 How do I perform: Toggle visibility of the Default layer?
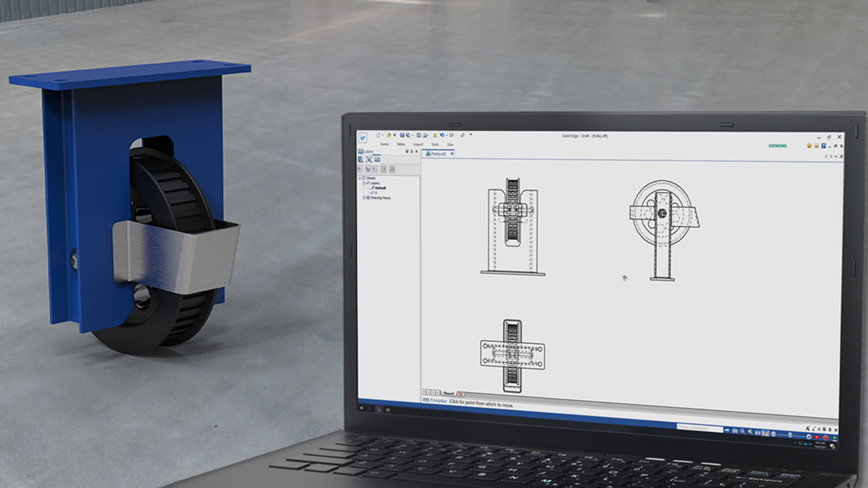(373, 188)
